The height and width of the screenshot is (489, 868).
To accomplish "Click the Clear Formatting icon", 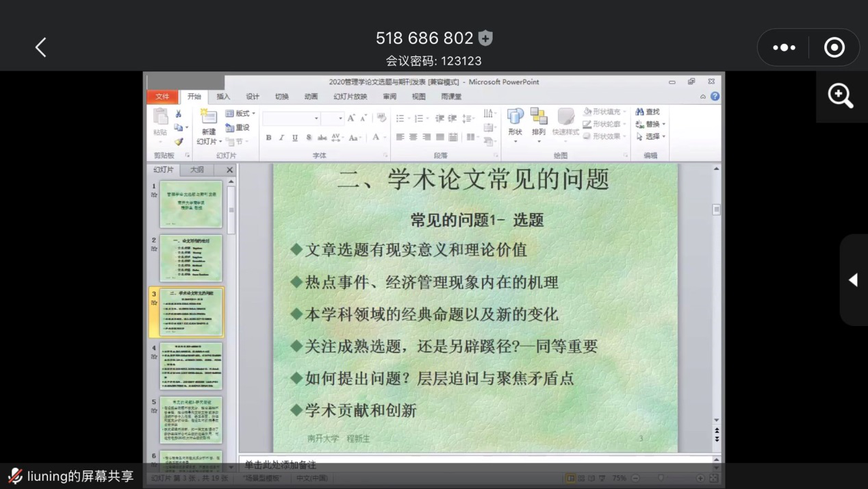I will [381, 118].
